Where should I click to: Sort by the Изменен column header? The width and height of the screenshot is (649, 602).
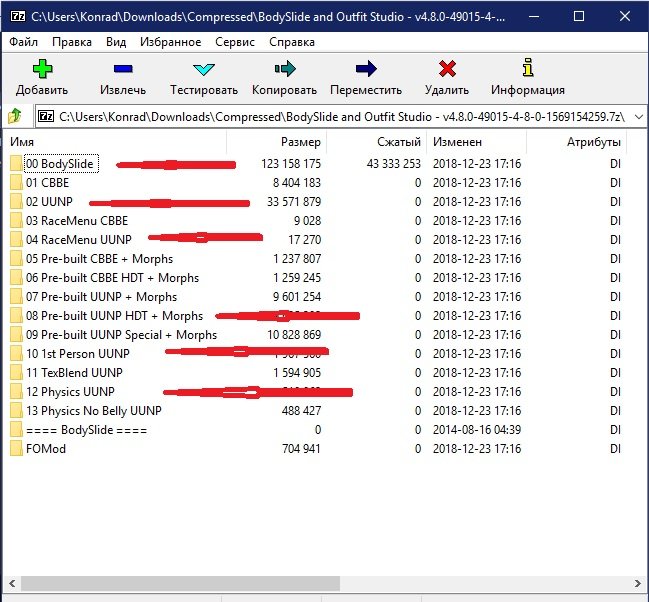tap(458, 142)
